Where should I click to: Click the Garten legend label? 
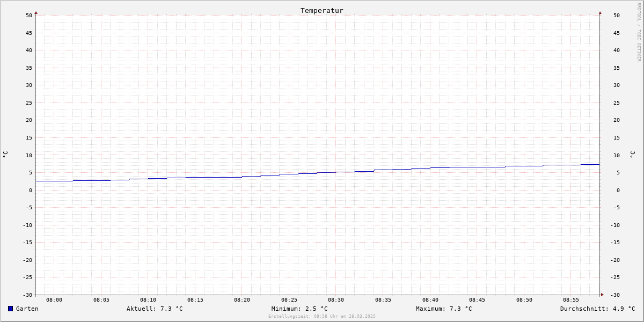27,309
